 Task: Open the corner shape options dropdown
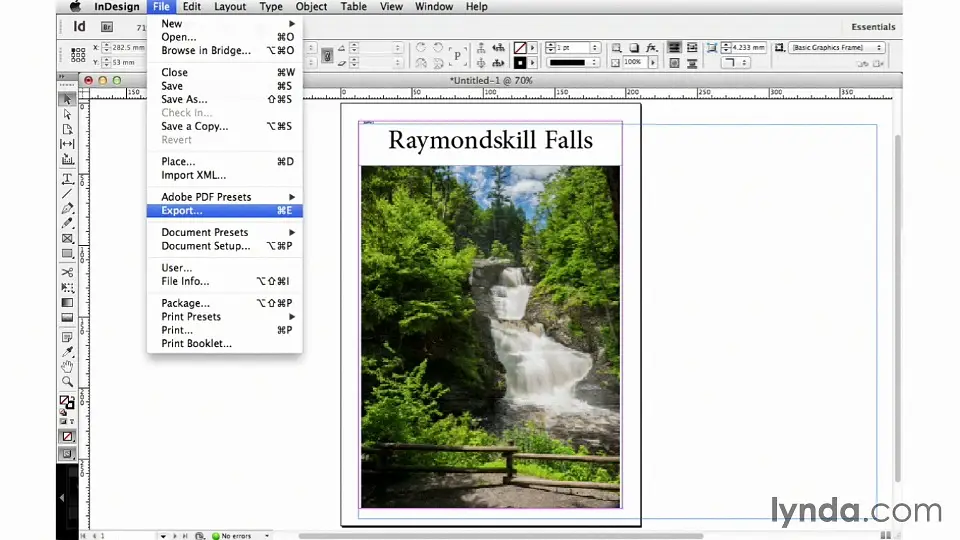point(737,62)
